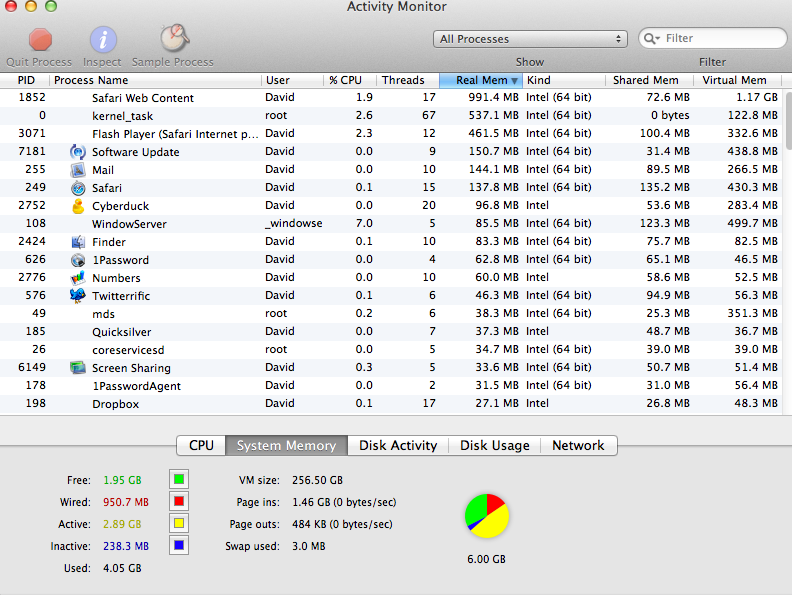Sort by Virtual Mem column header
Screen dimensions: 792x595
[737, 80]
